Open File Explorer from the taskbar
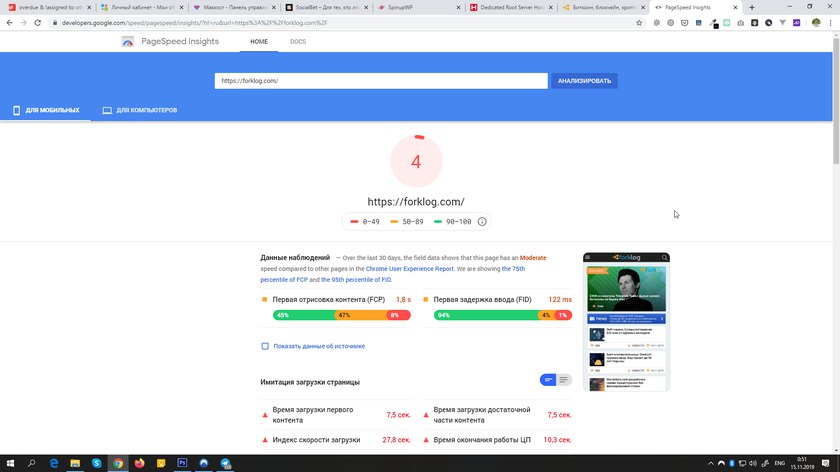Viewport: 840px width, 472px height. point(75,463)
